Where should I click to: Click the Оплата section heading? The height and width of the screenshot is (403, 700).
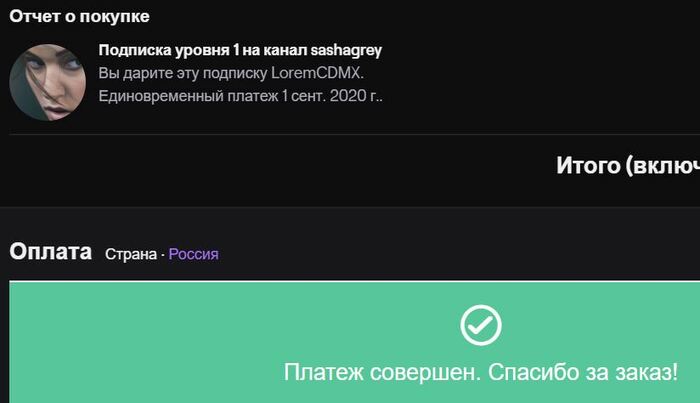tap(50, 251)
